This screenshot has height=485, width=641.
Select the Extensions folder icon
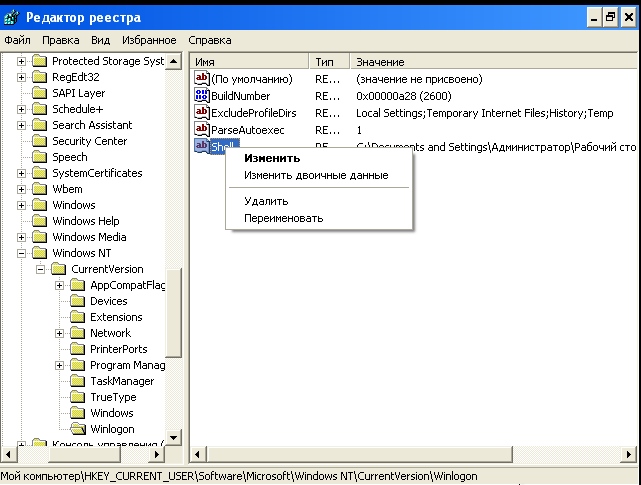click(77, 317)
